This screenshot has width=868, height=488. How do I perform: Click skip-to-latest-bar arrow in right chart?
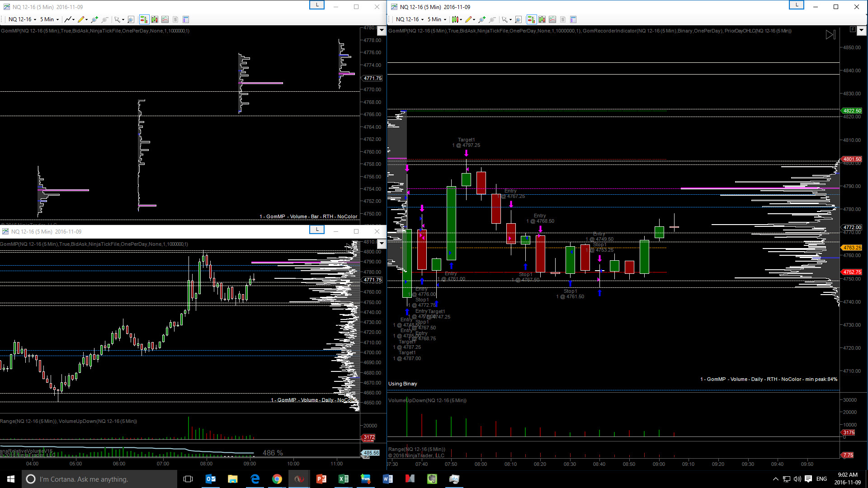(830, 35)
